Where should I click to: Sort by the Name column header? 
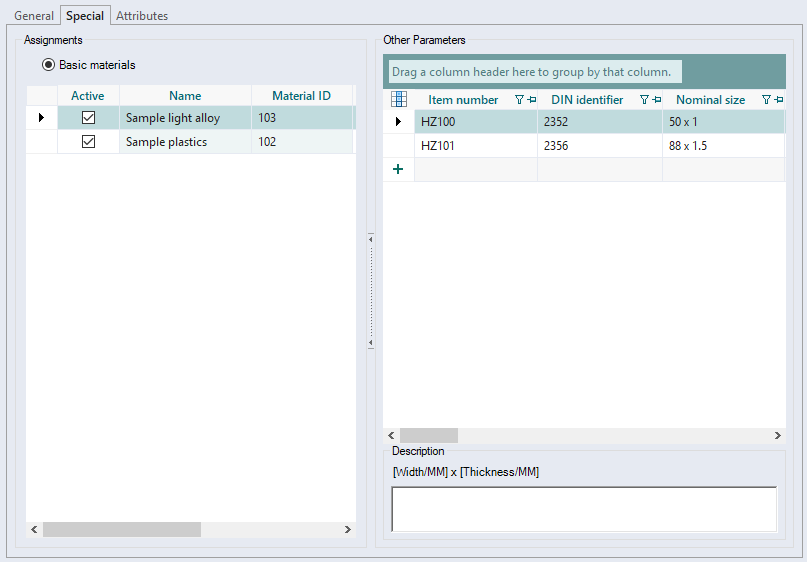[x=185, y=96]
